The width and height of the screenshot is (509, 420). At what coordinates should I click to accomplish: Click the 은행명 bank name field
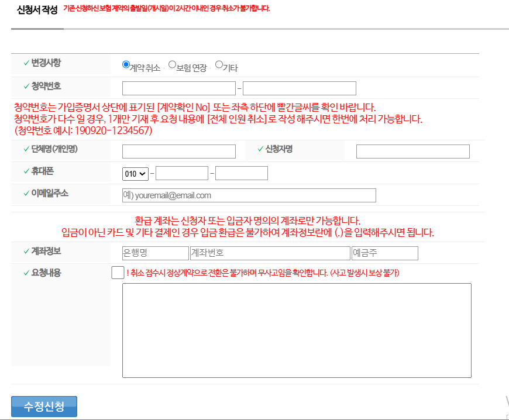pos(156,253)
